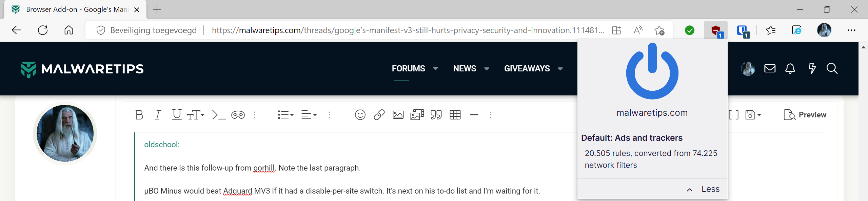Toggle bold formatting in the editor
The height and width of the screenshot is (201, 868).
tap(139, 115)
